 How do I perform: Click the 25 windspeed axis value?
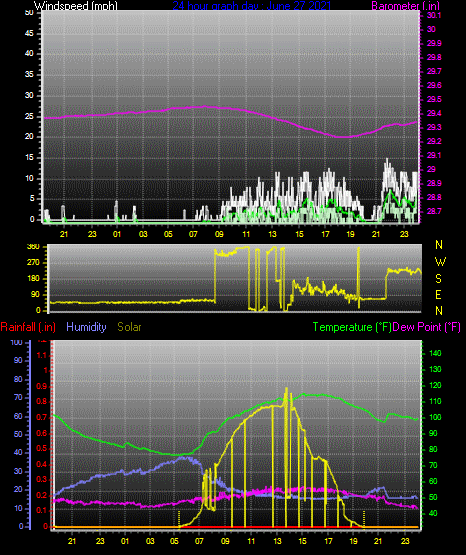point(29,116)
